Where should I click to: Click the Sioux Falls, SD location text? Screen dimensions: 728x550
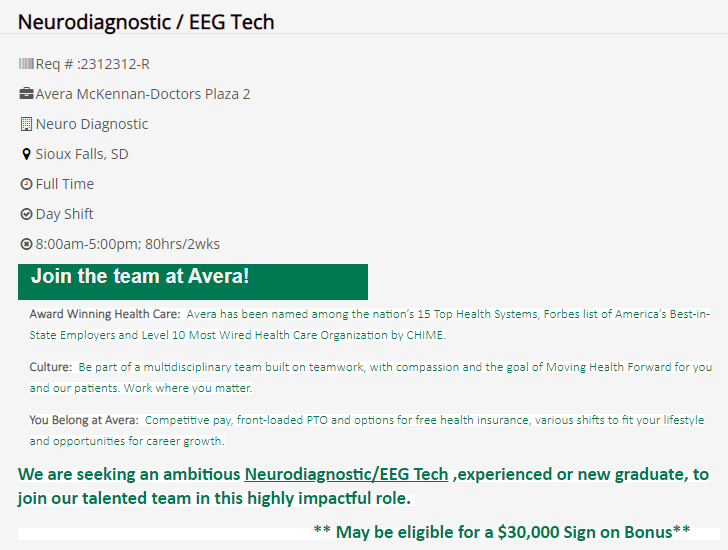click(x=82, y=154)
